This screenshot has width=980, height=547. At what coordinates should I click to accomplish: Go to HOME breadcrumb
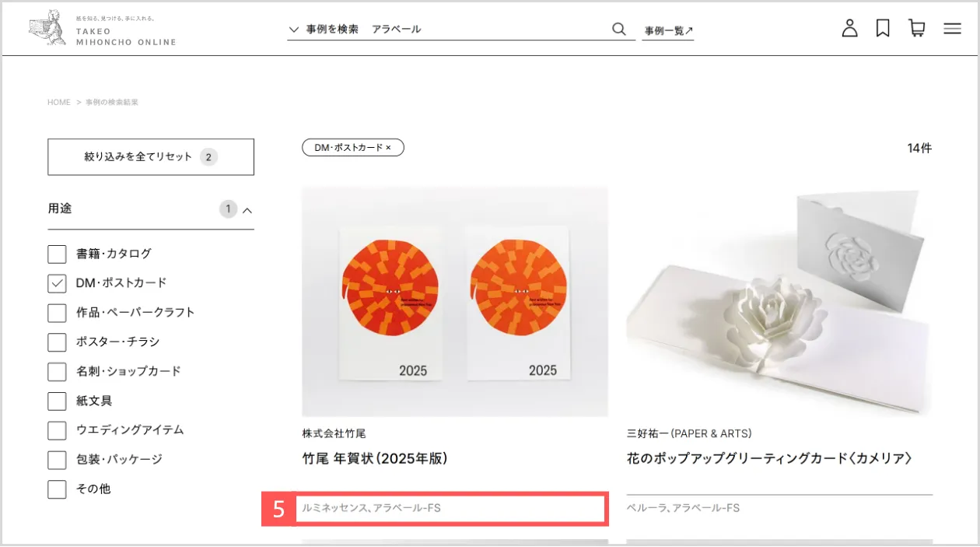click(x=59, y=103)
